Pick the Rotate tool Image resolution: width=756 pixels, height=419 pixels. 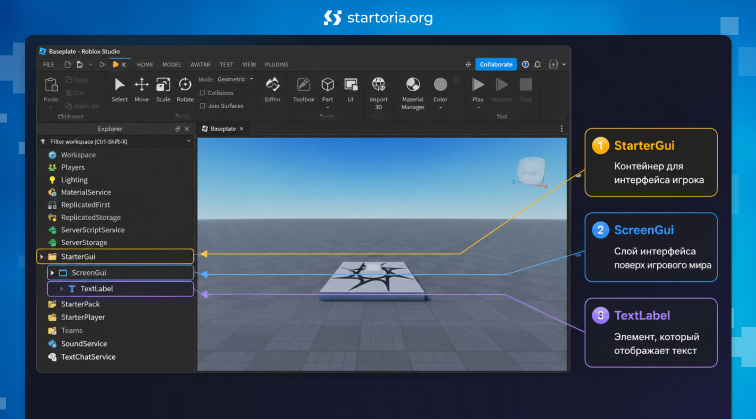pyautogui.click(x=185, y=85)
